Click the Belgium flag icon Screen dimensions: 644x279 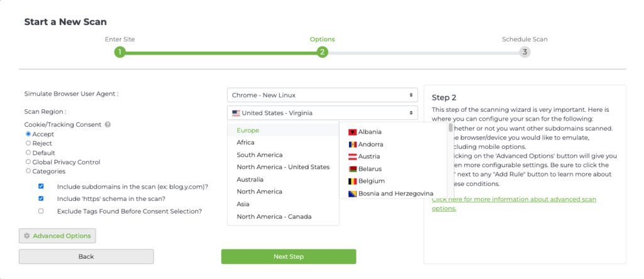click(x=352, y=182)
